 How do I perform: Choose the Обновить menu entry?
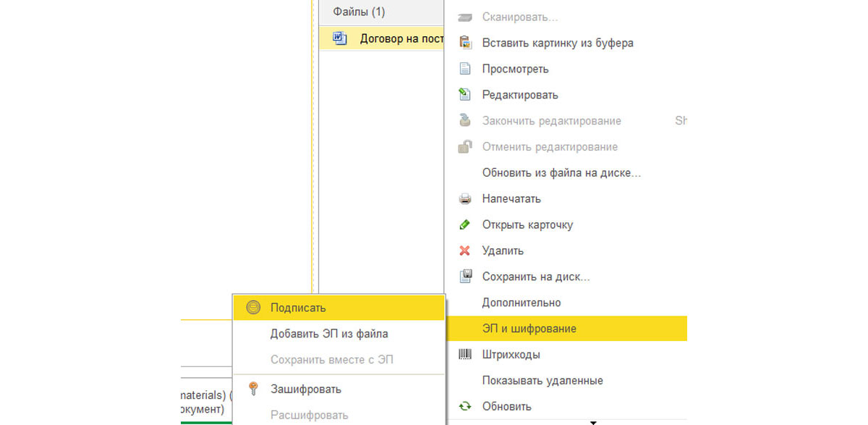tap(566, 407)
